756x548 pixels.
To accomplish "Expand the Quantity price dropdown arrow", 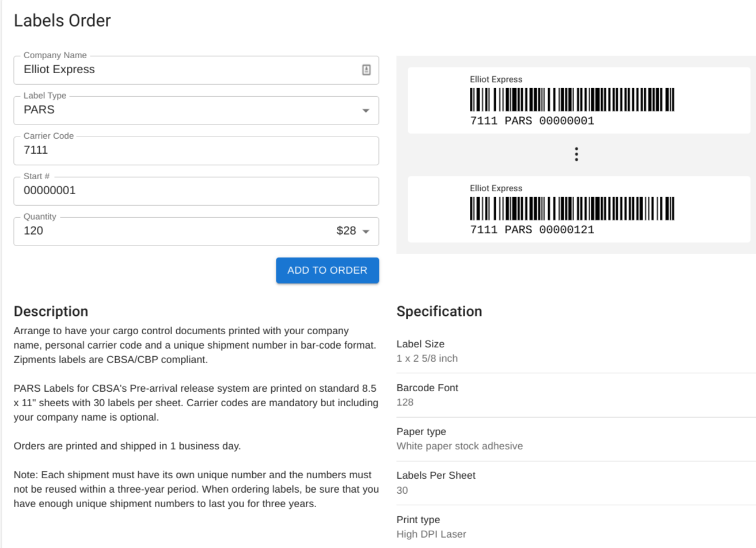I will [x=366, y=232].
